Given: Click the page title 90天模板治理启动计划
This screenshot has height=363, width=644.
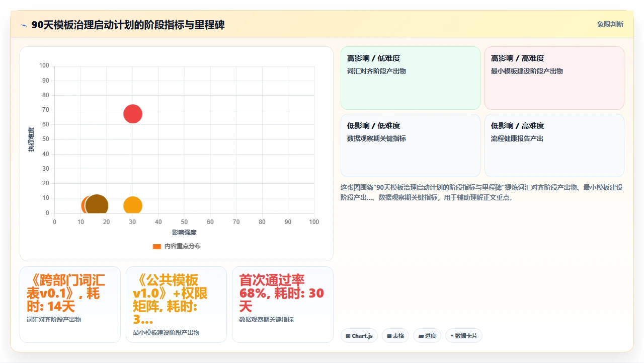Looking at the screenshot, I should point(128,25).
